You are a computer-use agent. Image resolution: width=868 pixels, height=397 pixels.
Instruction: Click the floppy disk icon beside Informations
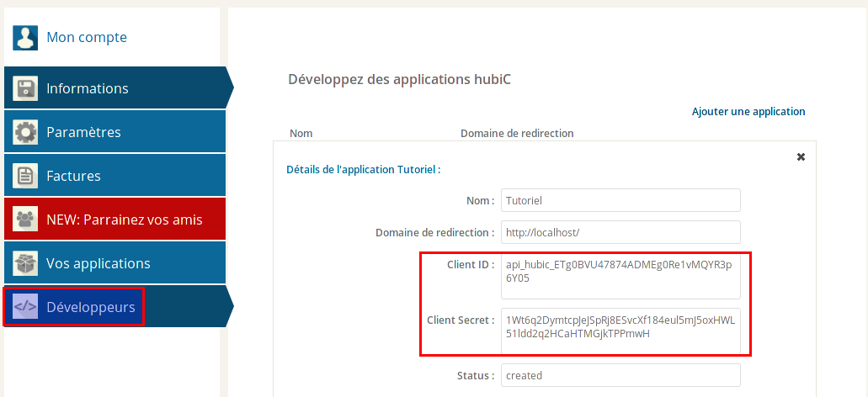coord(25,88)
